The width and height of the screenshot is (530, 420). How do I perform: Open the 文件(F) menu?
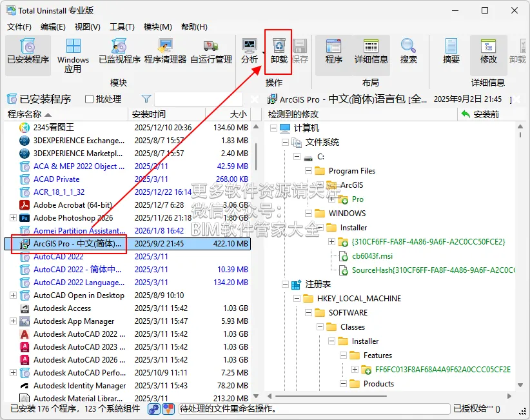pos(19,26)
